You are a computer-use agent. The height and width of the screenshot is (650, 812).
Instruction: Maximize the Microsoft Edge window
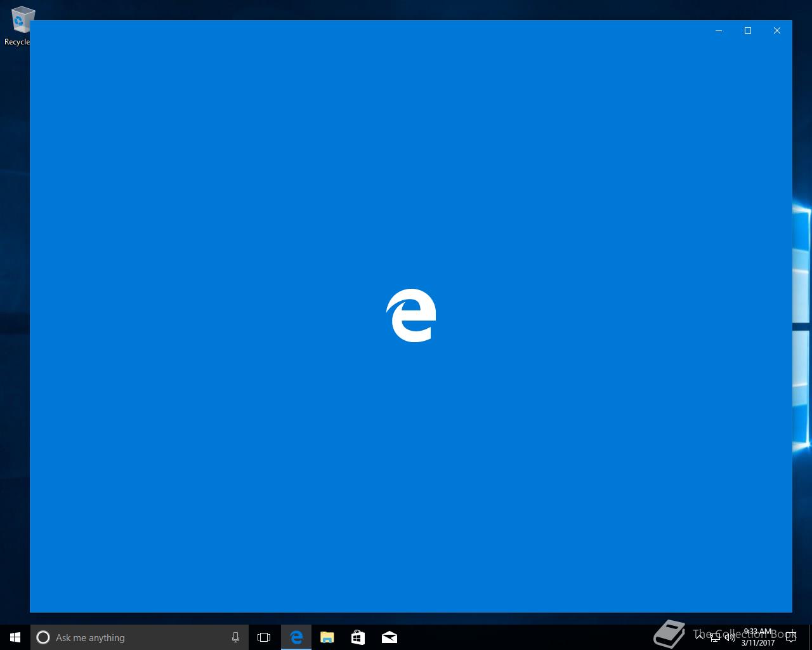coord(748,30)
